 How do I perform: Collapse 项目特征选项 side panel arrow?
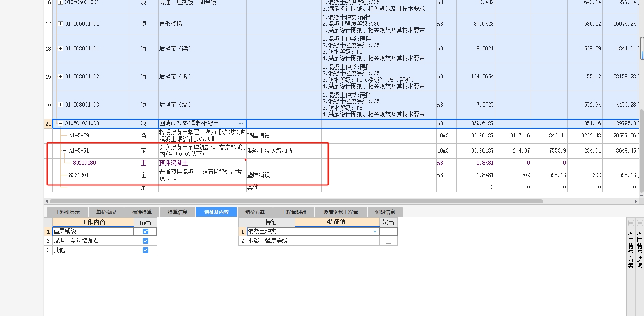coord(640,223)
